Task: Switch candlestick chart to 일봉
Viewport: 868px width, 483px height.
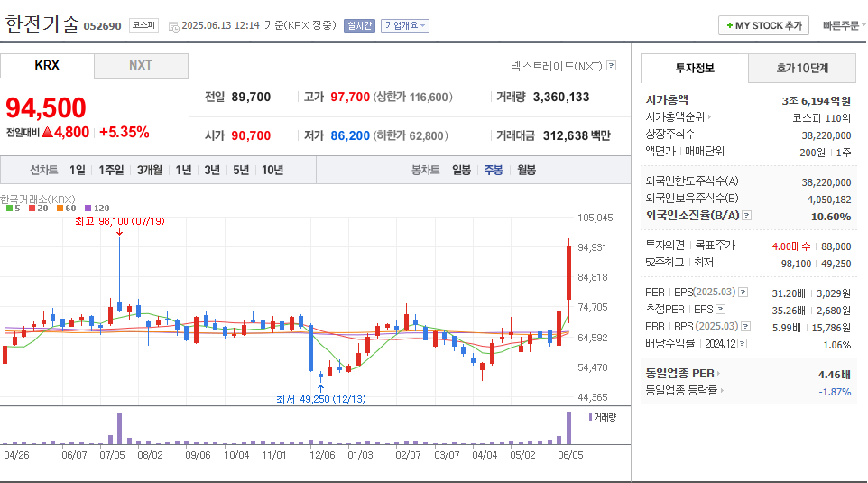Action: tap(461, 170)
